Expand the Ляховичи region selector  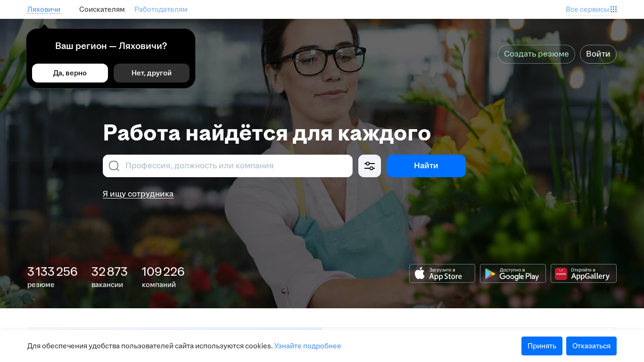click(x=44, y=9)
